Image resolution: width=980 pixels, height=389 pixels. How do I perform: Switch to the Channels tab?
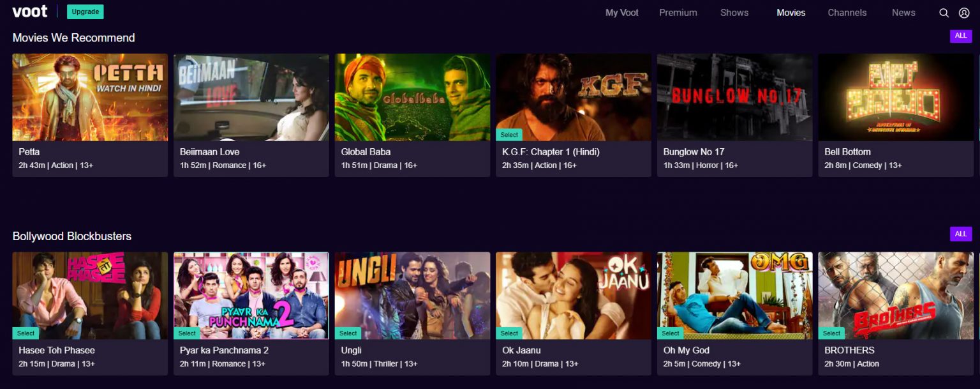(x=847, y=12)
